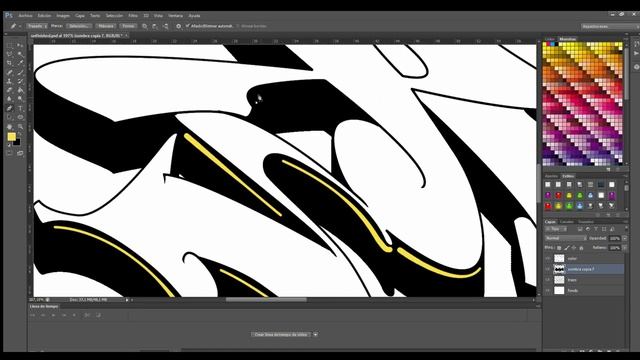Open the Trazado mode dropdown
Screen dimensions: 640x360
click(x=37, y=26)
